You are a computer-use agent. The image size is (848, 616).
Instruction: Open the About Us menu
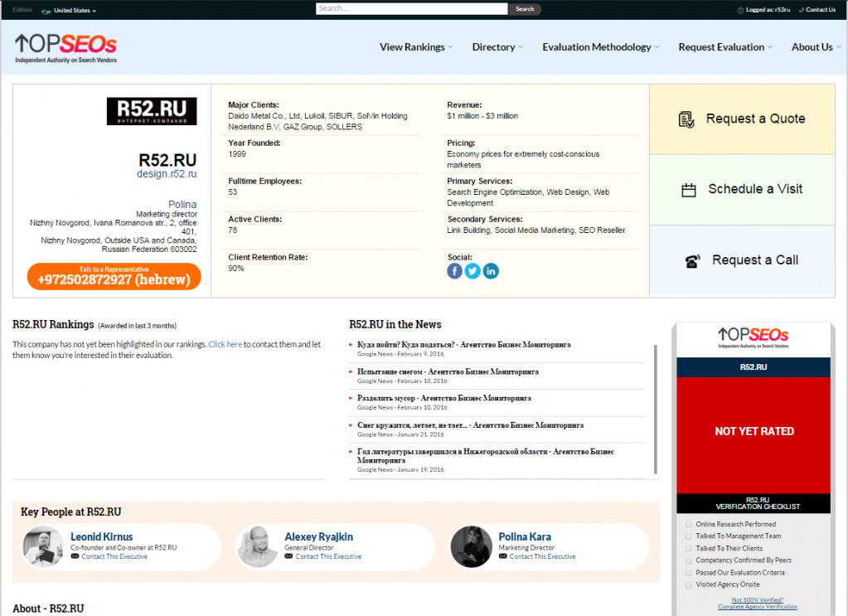coord(815,47)
